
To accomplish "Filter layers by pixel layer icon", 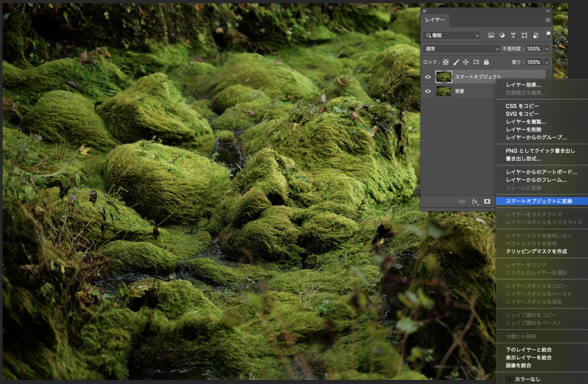I will [491, 35].
